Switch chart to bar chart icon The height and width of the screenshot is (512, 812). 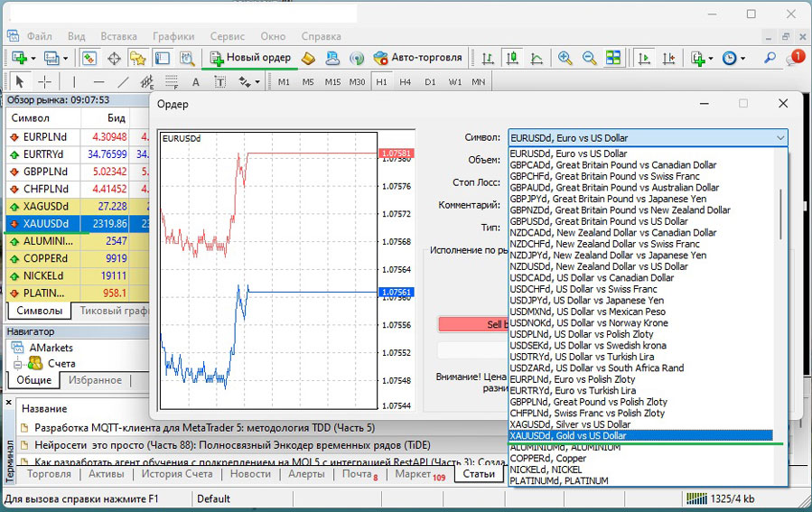(x=488, y=58)
